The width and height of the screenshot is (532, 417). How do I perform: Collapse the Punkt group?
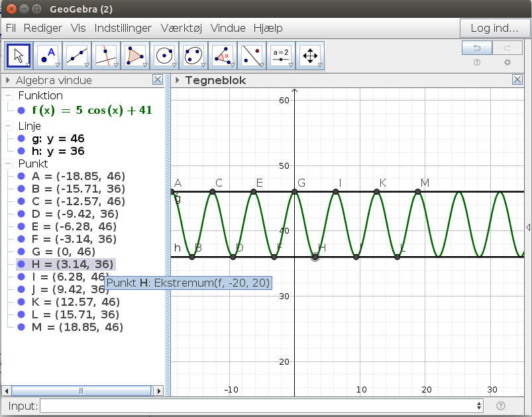click(x=8, y=163)
